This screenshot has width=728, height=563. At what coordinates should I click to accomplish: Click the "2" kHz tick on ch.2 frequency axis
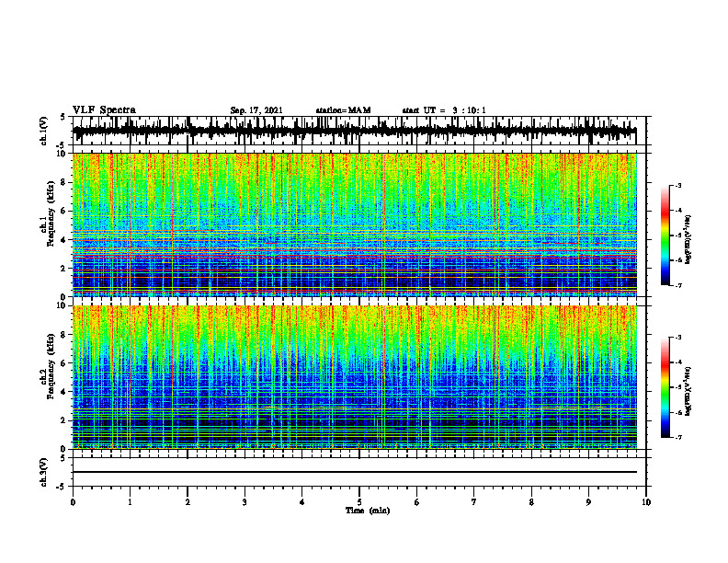point(64,420)
